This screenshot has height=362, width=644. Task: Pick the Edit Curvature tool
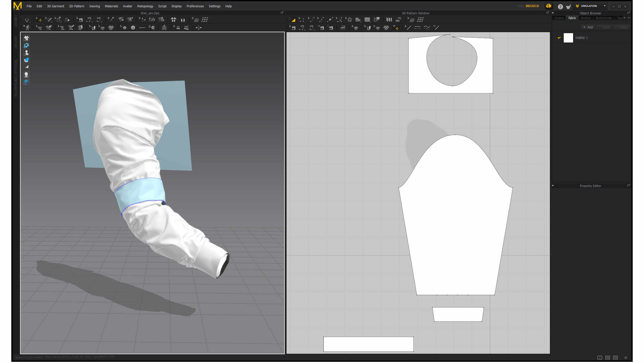point(311,20)
